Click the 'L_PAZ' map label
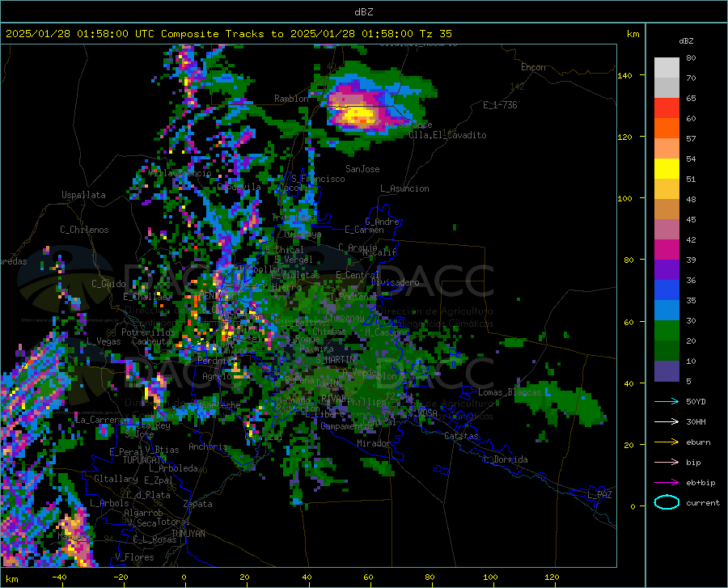The height and width of the screenshot is (588, 728). [599, 495]
